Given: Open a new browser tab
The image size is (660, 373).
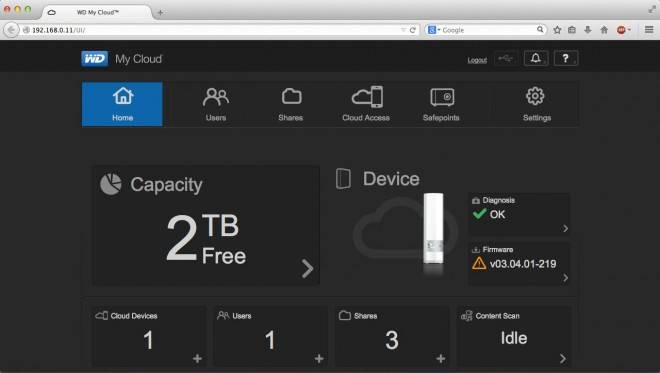Looking at the screenshot, I should pos(160,13).
